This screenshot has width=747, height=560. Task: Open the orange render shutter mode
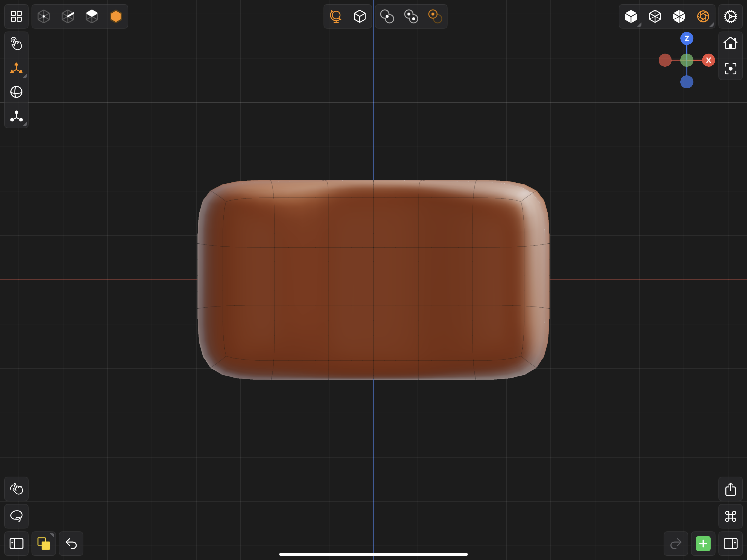point(703,16)
